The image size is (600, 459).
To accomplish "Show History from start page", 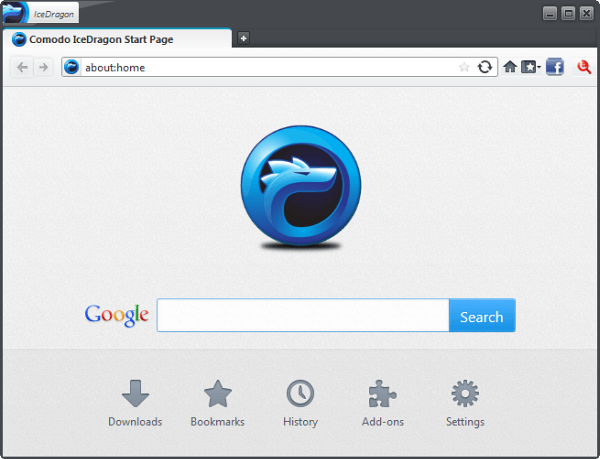I will tap(300, 404).
